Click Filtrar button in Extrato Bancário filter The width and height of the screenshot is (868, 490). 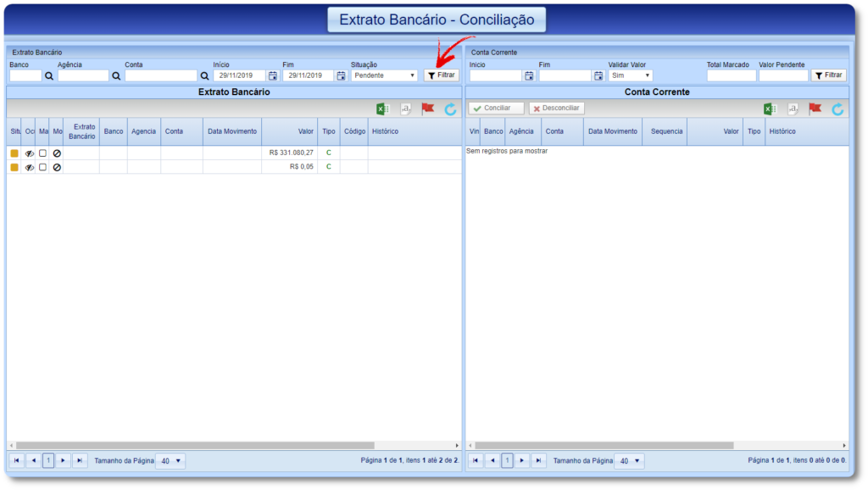(441, 75)
